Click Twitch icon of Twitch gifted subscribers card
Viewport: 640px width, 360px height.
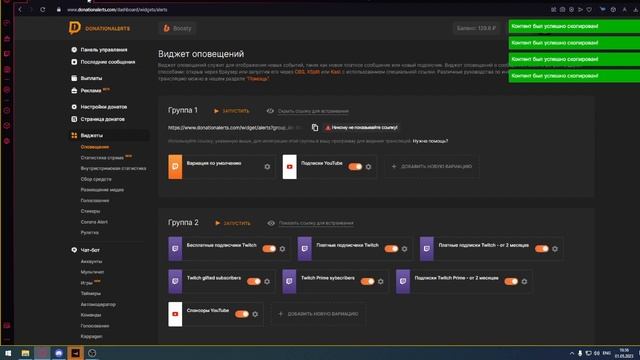175,281
